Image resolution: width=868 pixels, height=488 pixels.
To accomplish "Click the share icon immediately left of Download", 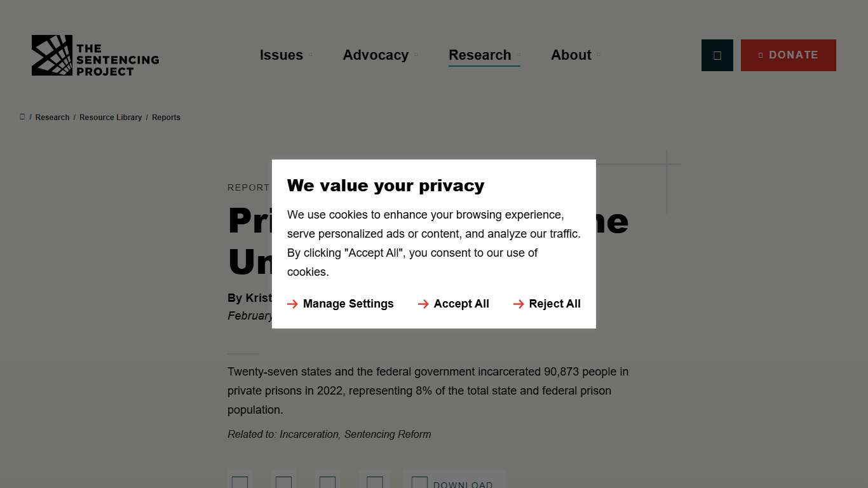I will (x=375, y=482).
